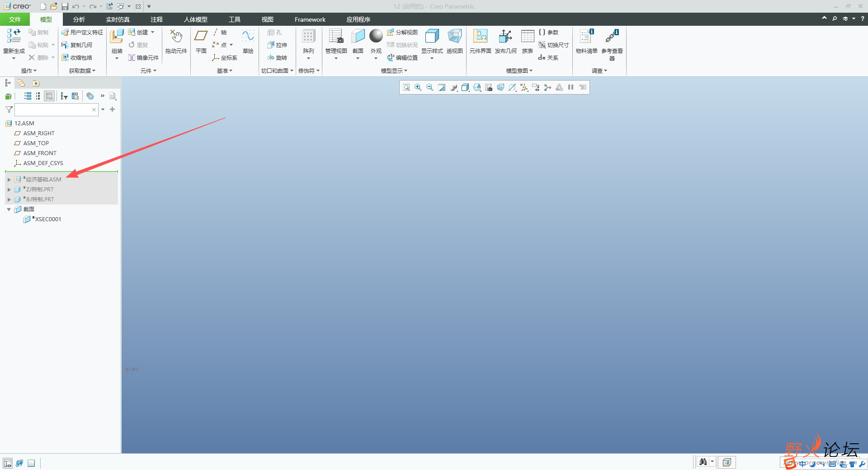Image resolution: width=868 pixels, height=470 pixels.
Task: Toggle tree columns display button
Action: point(49,96)
